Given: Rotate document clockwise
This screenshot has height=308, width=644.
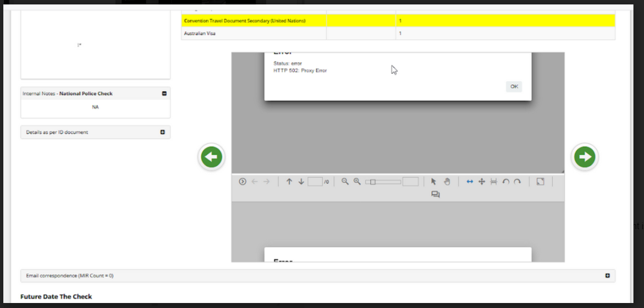Looking at the screenshot, I should (517, 181).
